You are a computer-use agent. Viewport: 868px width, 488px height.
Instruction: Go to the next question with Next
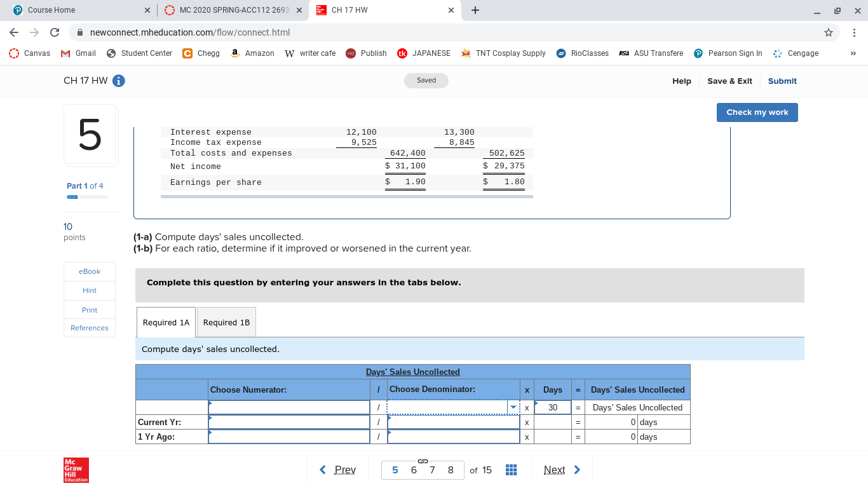pyautogui.click(x=562, y=470)
